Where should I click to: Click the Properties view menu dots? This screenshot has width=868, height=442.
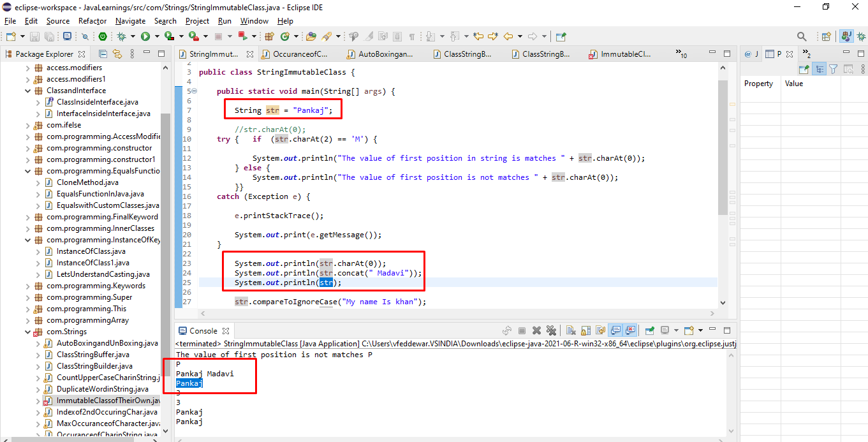click(x=862, y=69)
